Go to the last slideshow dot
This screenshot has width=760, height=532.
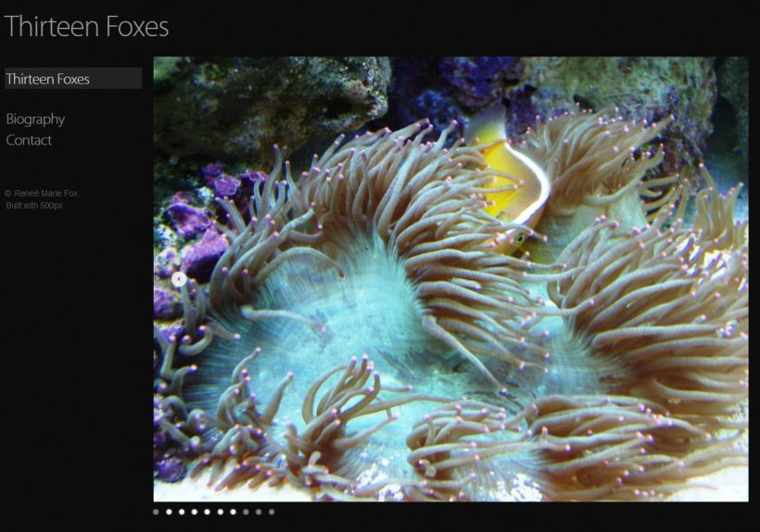click(272, 512)
